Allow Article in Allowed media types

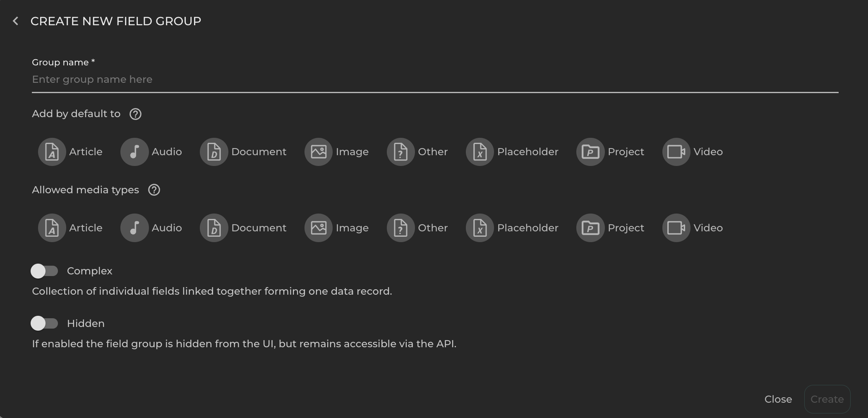click(52, 228)
